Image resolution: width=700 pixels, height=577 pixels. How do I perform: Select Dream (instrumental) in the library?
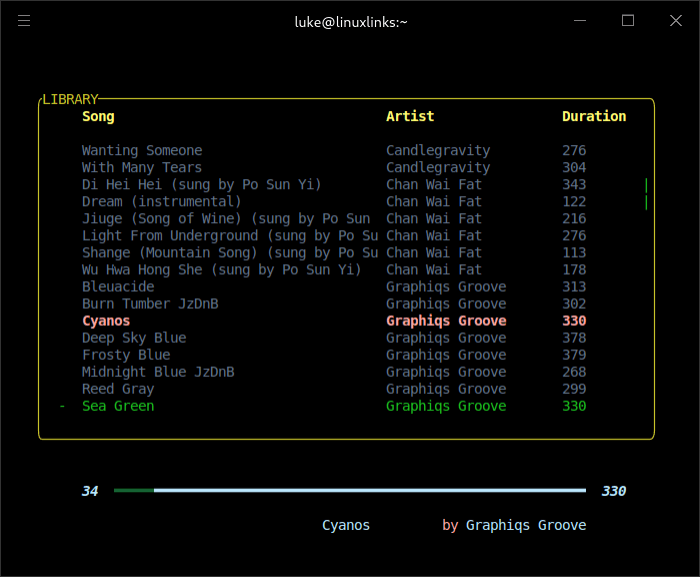coord(162,202)
